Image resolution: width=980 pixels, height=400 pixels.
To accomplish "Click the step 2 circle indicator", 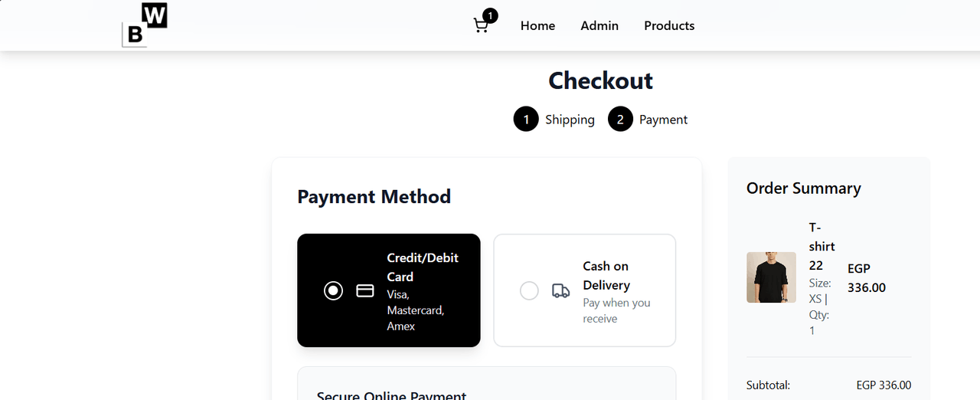I will click(x=620, y=120).
